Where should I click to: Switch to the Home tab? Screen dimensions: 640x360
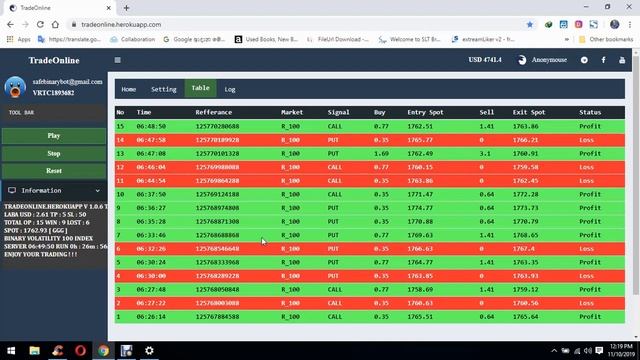point(129,89)
